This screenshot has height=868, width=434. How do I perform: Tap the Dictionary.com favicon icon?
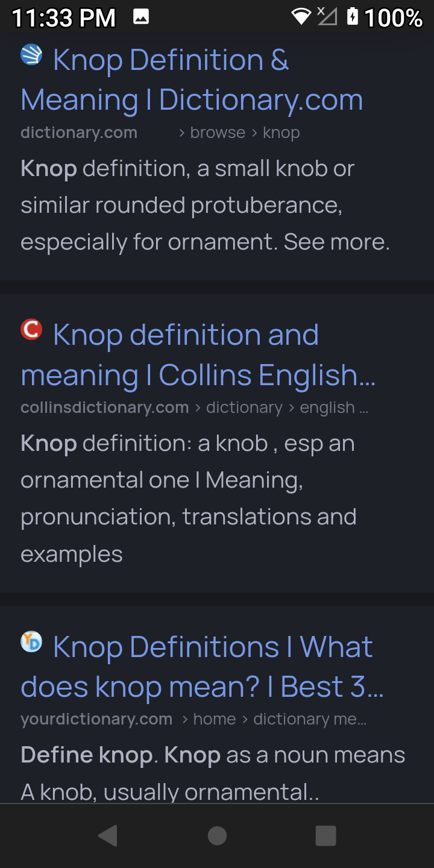(31, 55)
